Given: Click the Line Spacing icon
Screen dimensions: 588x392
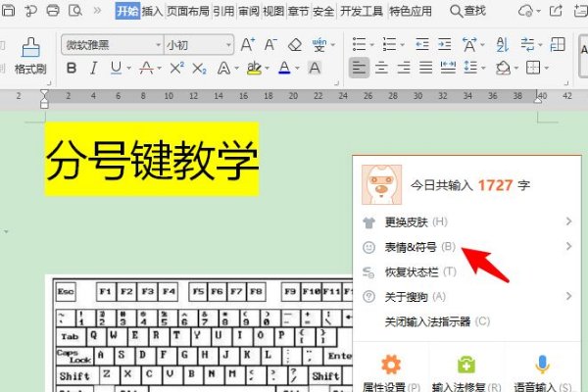Looking at the screenshot, I should (x=470, y=68).
